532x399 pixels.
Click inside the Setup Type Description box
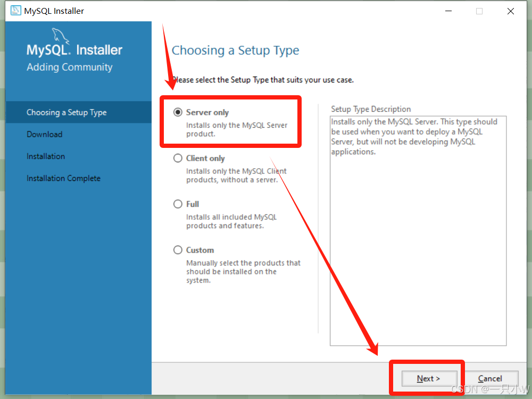(418, 231)
